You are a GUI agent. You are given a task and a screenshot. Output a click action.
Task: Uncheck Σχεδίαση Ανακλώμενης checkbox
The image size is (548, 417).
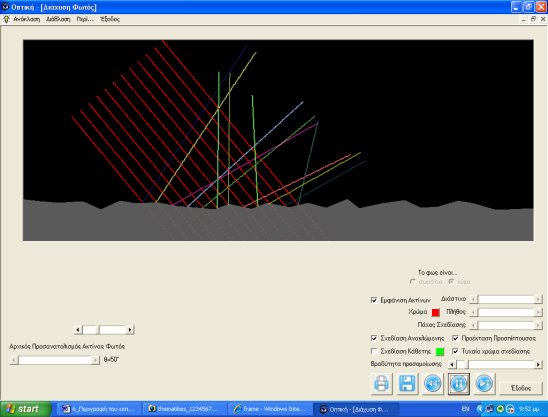[x=374, y=338]
